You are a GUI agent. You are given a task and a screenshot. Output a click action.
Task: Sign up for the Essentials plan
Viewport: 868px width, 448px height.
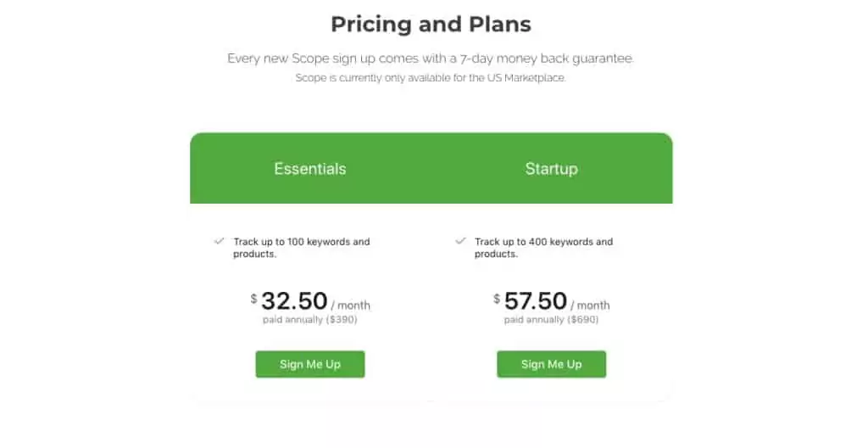[x=310, y=364]
